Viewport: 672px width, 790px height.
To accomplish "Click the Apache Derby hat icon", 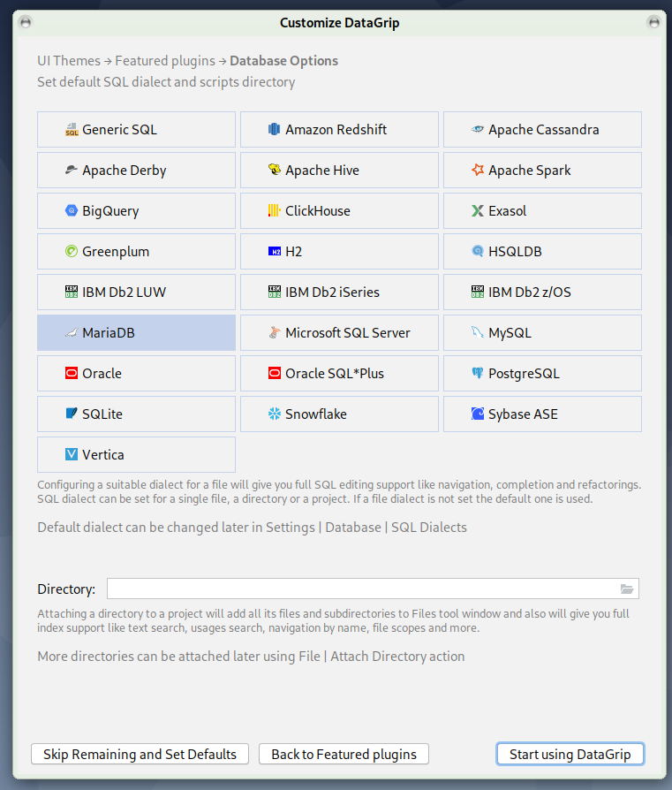I will (x=72, y=171).
